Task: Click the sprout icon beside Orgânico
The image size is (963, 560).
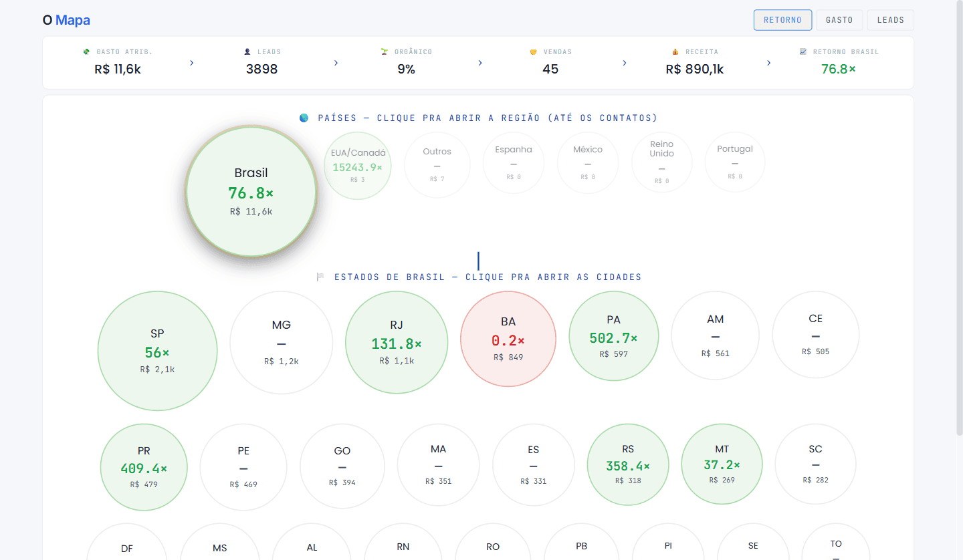Action: (x=384, y=51)
